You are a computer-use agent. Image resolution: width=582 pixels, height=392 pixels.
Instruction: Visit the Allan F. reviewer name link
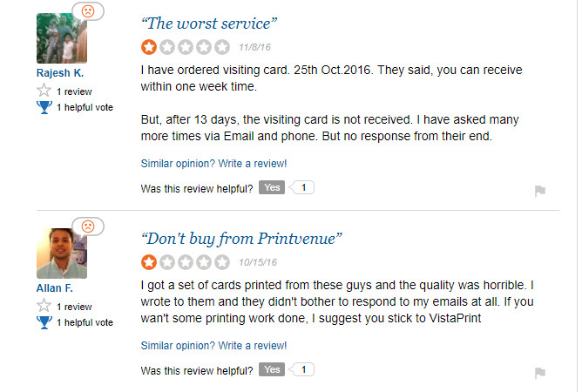[55, 288]
